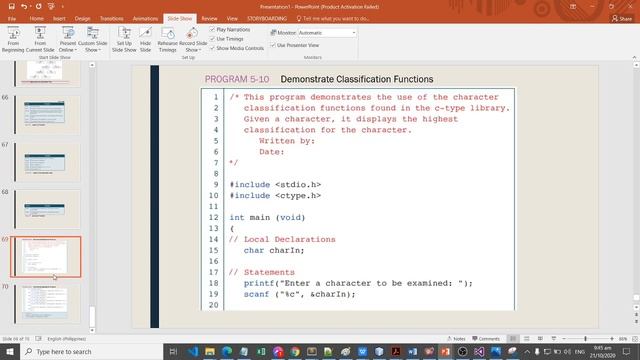Start slideshow From Current Slide
This screenshot has width=640, height=360.
coord(40,39)
